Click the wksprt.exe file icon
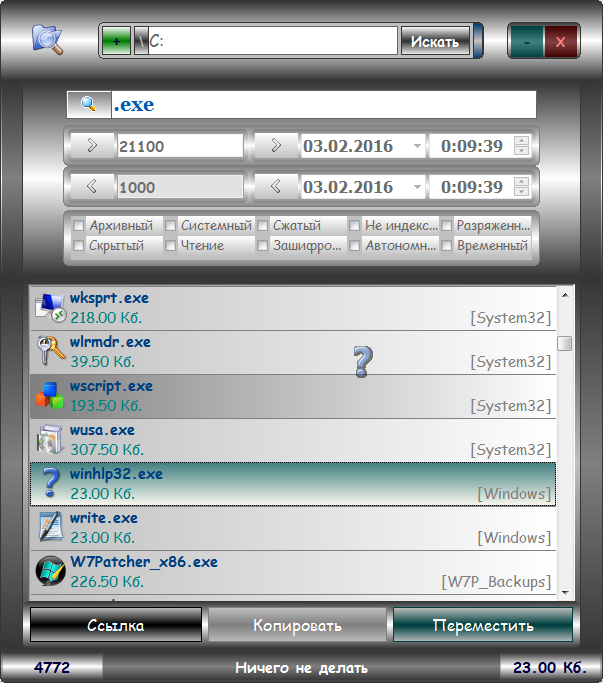The height and width of the screenshot is (683, 603). pos(49,308)
